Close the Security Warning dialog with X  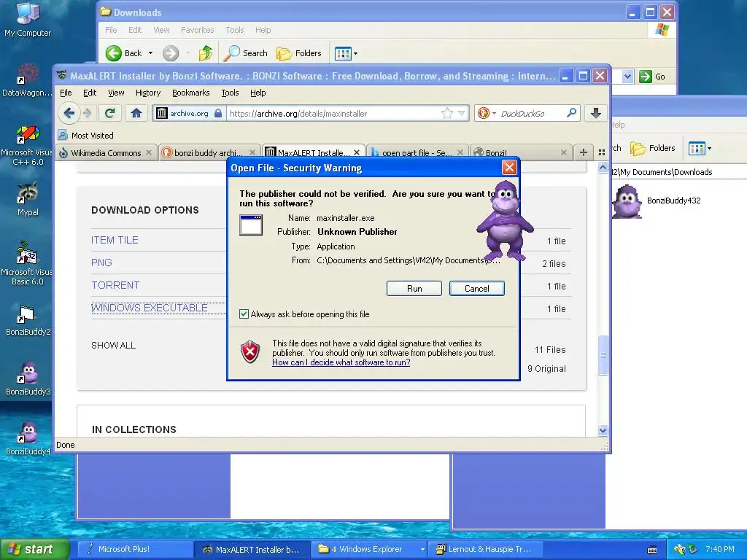pos(509,168)
